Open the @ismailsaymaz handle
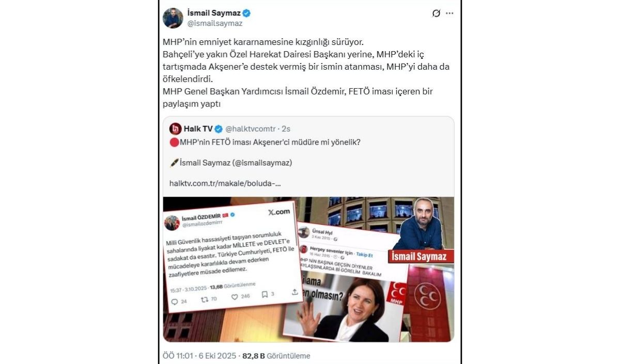This screenshot has height=364, width=620. [x=214, y=23]
